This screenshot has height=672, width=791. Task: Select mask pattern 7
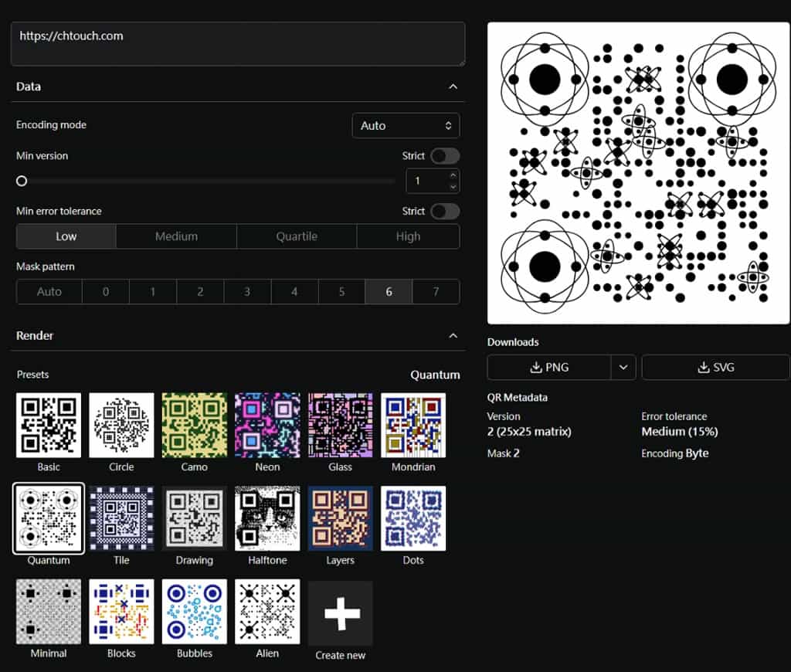point(436,292)
